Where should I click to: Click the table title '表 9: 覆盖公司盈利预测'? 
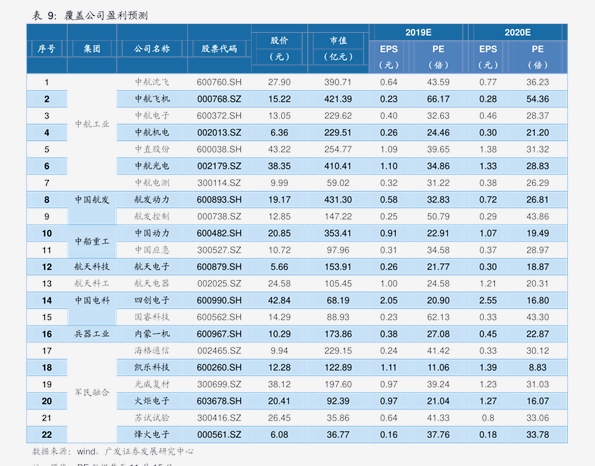click(x=90, y=16)
